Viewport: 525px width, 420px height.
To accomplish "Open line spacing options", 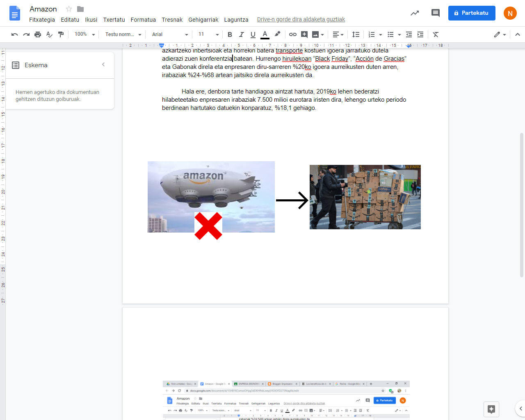I will pyautogui.click(x=356, y=34).
